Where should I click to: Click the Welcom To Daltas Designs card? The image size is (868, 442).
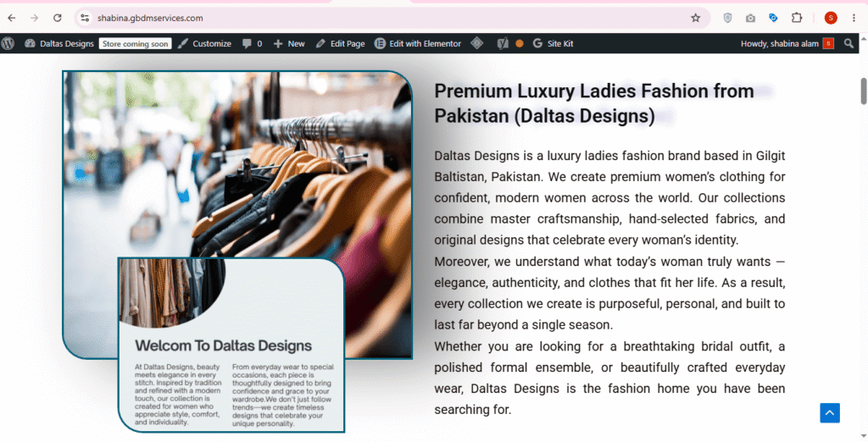pos(231,345)
